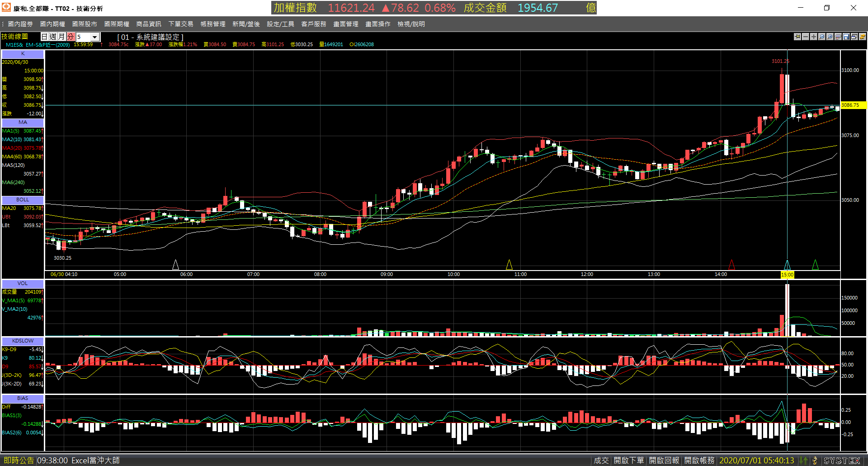Click the 技術線圖 title label
Image resolution: width=868 pixels, height=466 pixels.
pyautogui.click(x=14, y=37)
